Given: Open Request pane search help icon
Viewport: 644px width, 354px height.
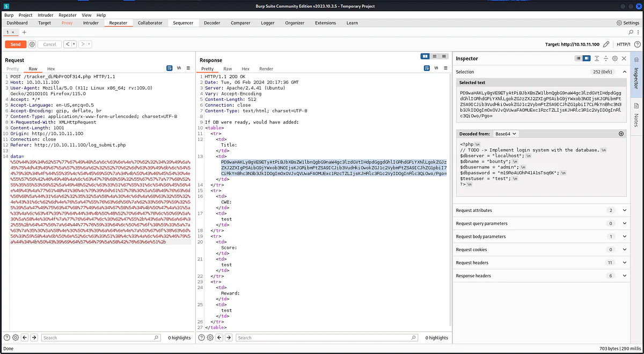Looking at the screenshot, I should tap(7, 337).
